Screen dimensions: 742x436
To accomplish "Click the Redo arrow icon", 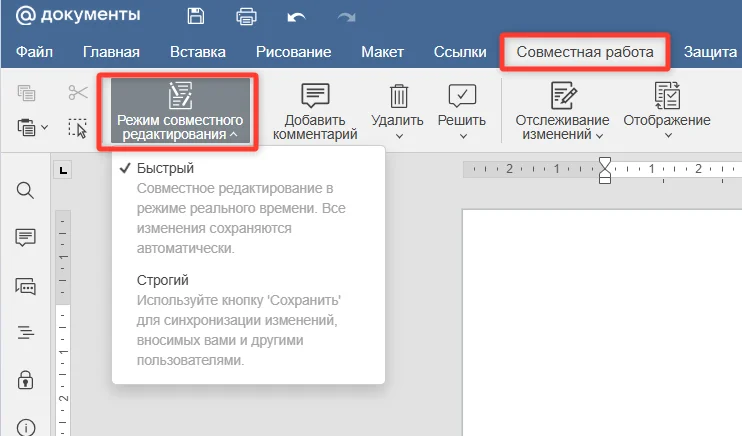I will (346, 18).
